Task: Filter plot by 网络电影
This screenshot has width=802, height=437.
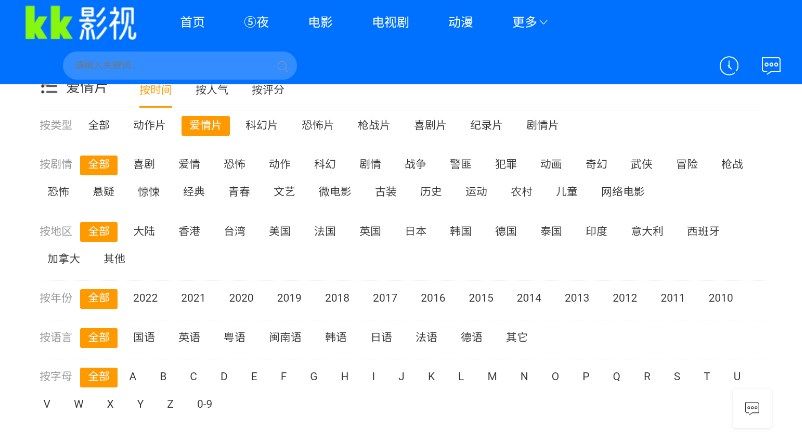Action: pyautogui.click(x=623, y=192)
